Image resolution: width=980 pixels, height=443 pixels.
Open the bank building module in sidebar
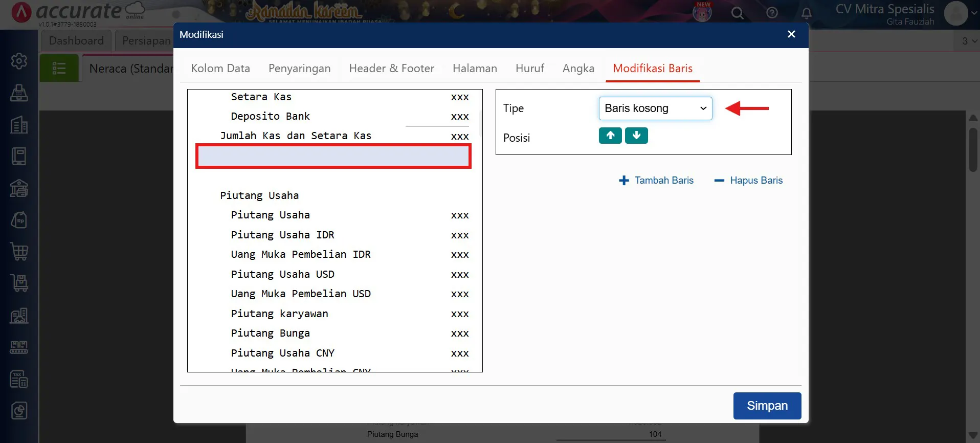pyautogui.click(x=19, y=188)
